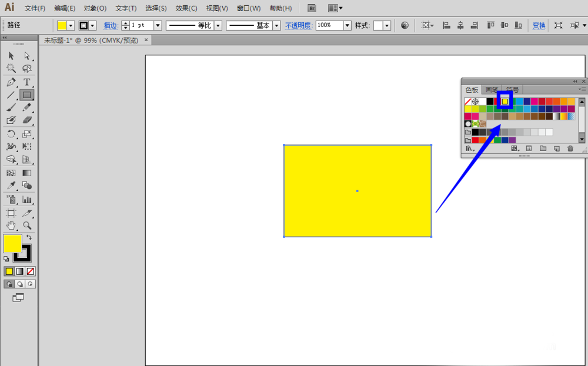The width and height of the screenshot is (588, 366).
Task: Pick the Magic Wand tool
Action: click(x=11, y=68)
